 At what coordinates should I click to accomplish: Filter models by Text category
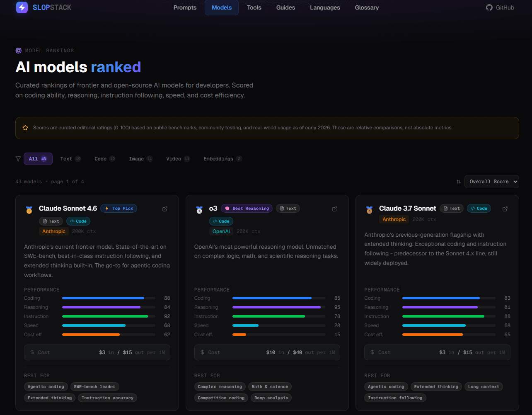click(70, 159)
